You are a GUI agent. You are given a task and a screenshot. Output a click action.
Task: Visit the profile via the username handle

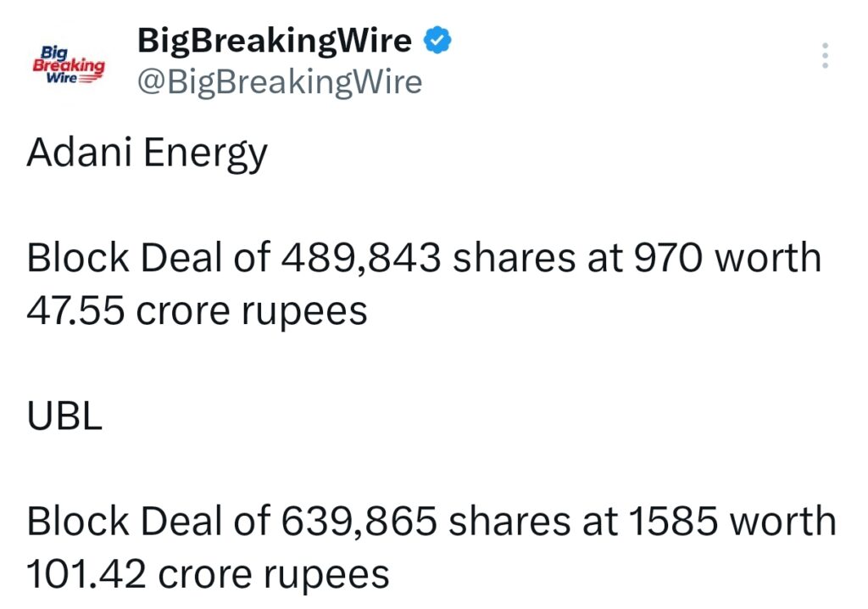click(280, 82)
